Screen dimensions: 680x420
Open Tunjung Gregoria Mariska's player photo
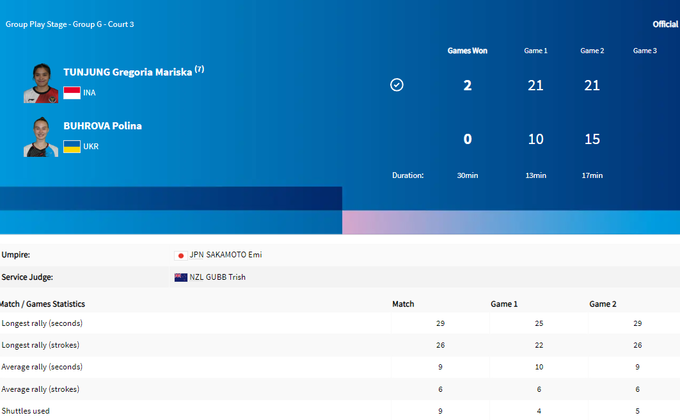41,83
